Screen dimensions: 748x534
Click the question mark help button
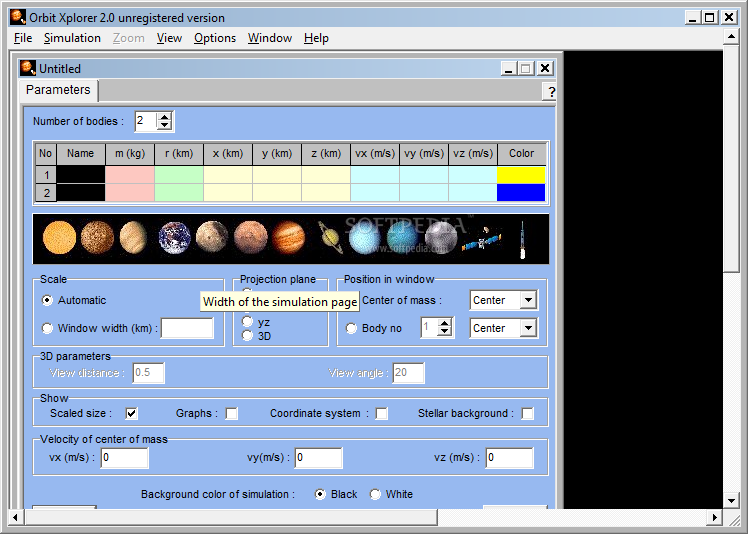pyautogui.click(x=550, y=92)
